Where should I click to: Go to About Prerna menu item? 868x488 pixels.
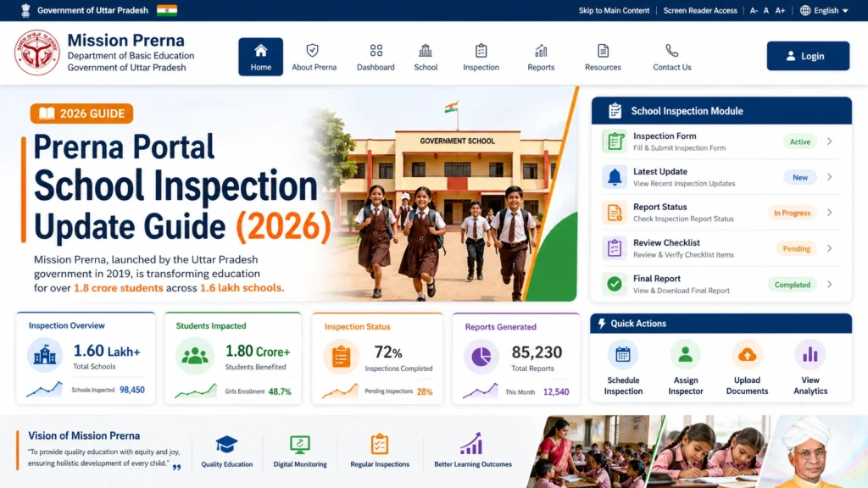point(314,58)
